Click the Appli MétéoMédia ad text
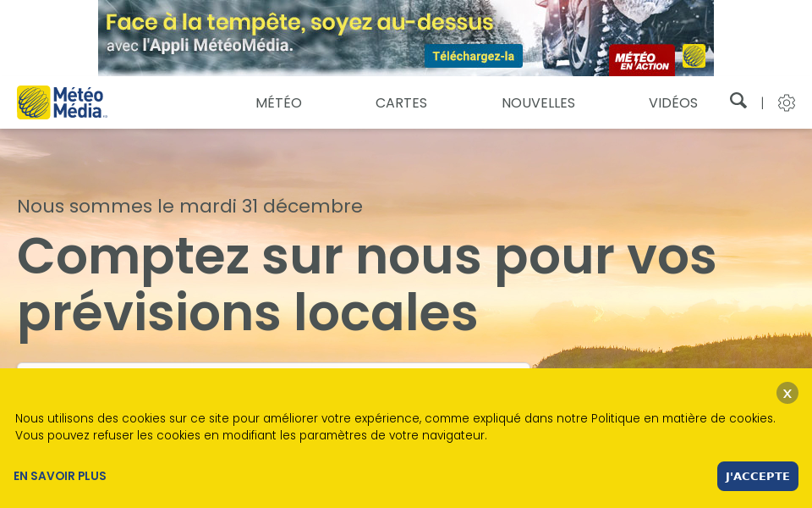 point(200,46)
